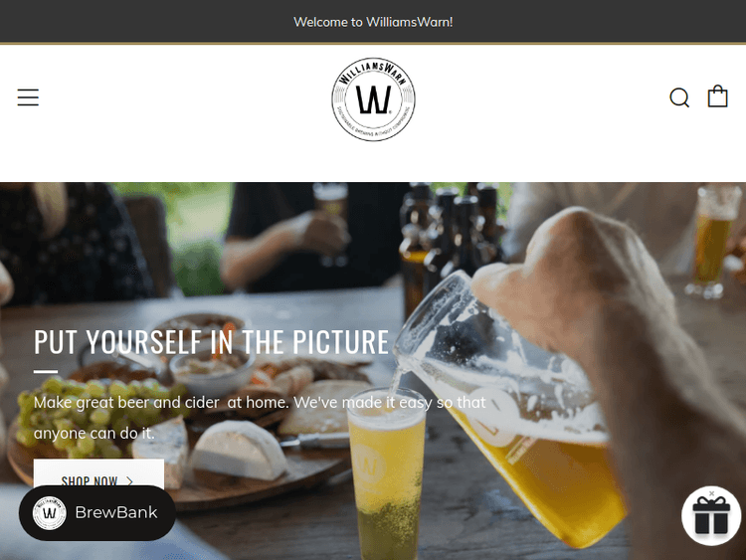This screenshot has width=746, height=560.
Task: Click the W logo inside BrewBank badge
Action: coord(50,513)
